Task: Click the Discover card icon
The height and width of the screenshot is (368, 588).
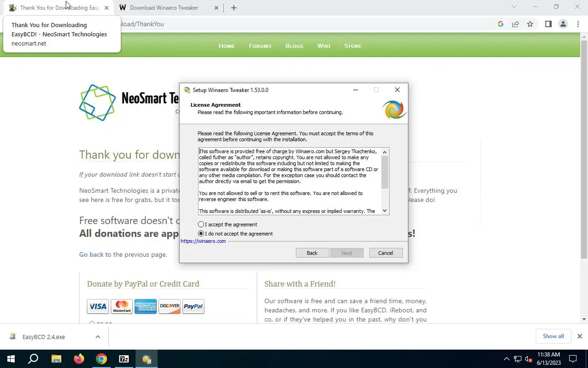Action: point(170,306)
